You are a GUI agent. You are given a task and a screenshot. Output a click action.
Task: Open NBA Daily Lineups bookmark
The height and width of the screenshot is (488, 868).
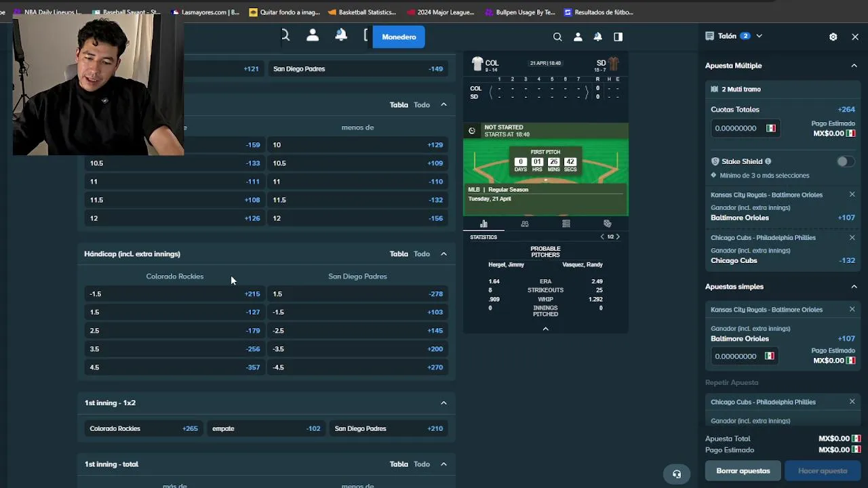point(47,12)
